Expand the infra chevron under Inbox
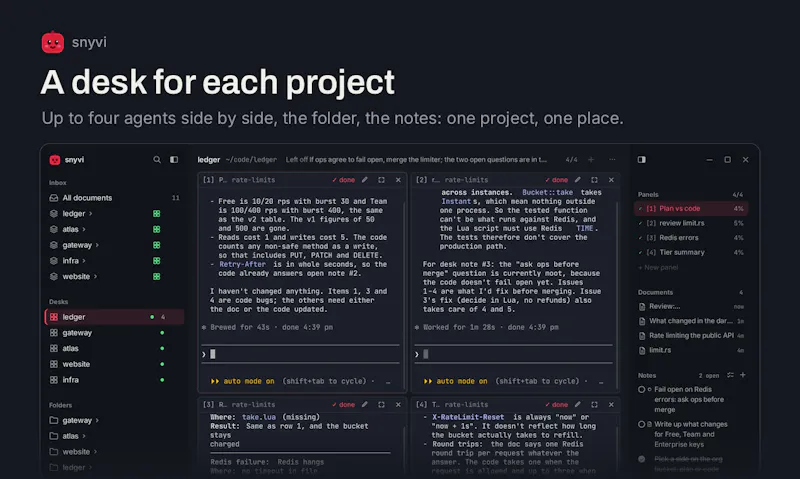Screen dimensions: 800x479 pyautogui.click(x=84, y=261)
